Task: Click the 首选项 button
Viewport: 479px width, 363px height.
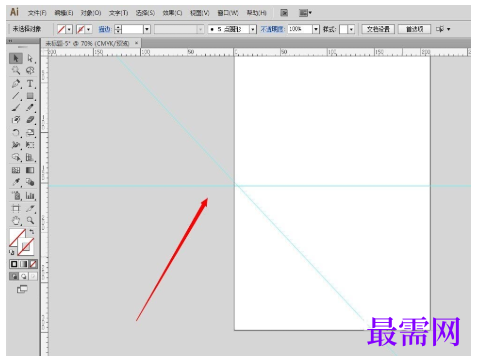Action: pyautogui.click(x=415, y=29)
